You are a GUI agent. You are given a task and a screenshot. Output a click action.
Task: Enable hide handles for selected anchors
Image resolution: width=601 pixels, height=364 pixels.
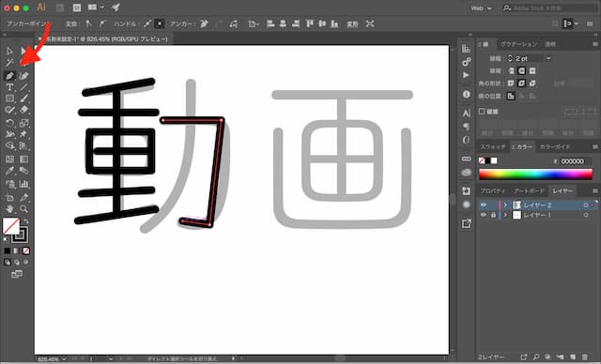(x=160, y=23)
